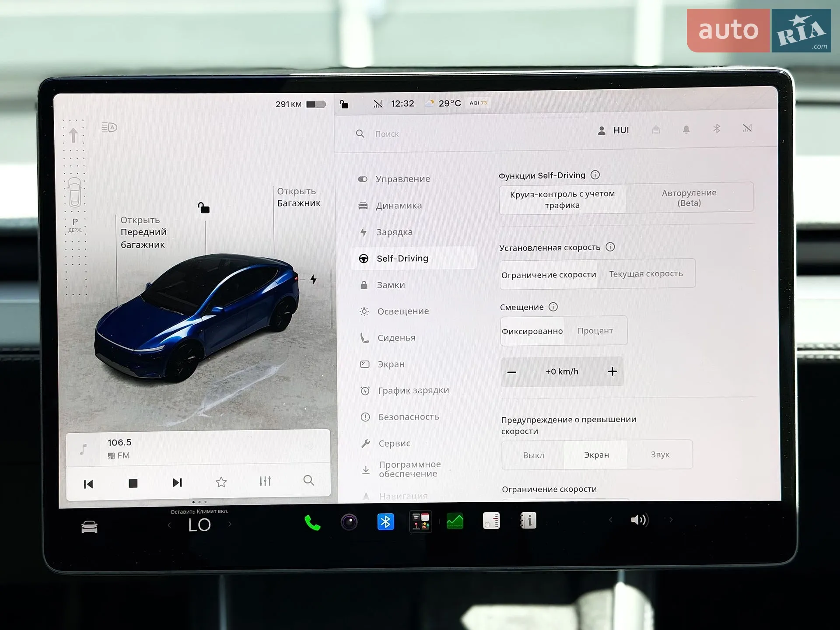This screenshot has width=840, height=630.
Task: Tap the HomeLink garage icon
Action: (656, 129)
